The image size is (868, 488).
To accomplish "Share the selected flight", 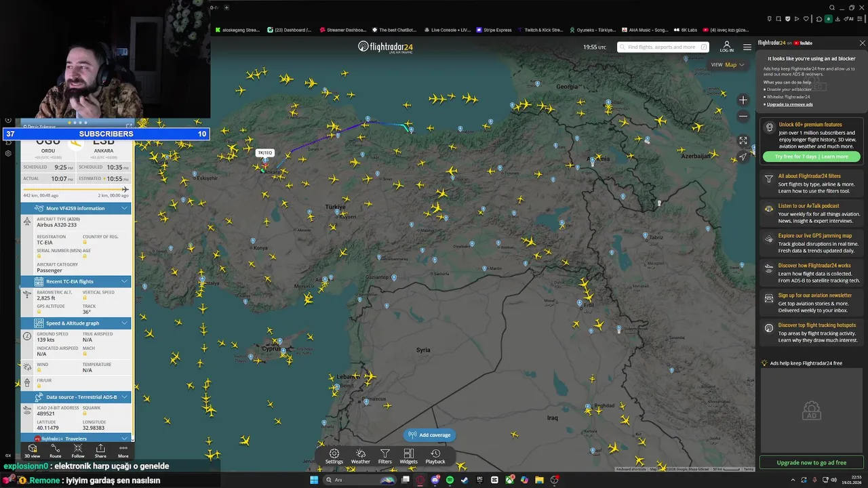I will pos(100,451).
